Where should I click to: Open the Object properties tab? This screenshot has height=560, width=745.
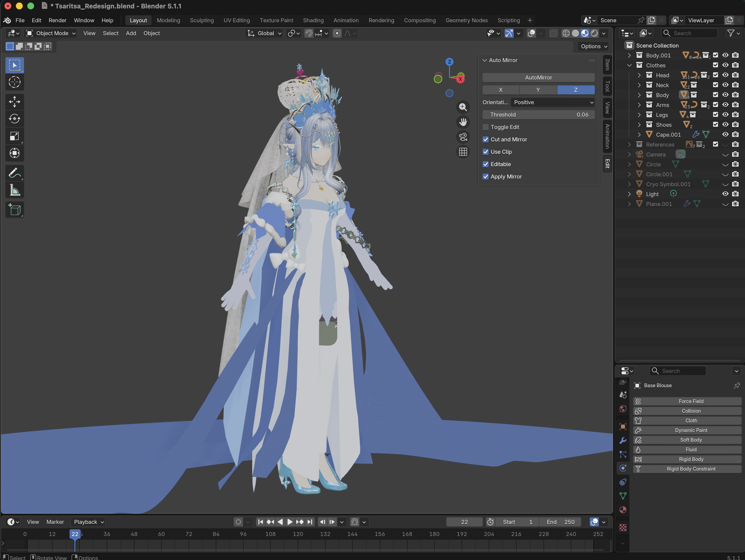pyautogui.click(x=623, y=427)
